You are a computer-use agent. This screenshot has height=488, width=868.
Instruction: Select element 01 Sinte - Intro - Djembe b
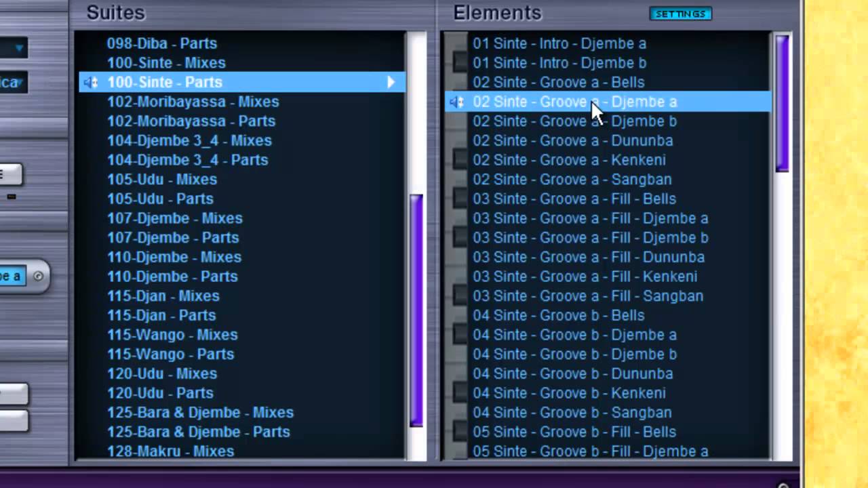tap(559, 63)
